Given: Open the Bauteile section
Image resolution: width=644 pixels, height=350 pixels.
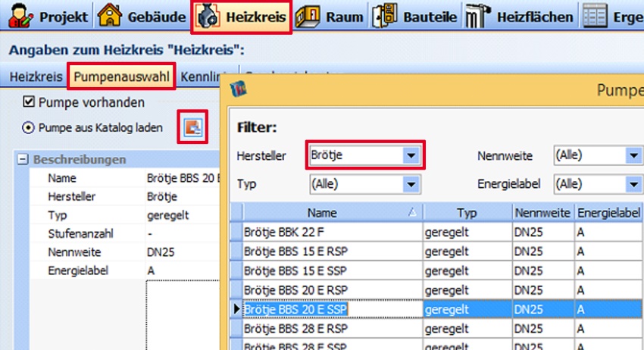Looking at the screenshot, I should (416, 16).
